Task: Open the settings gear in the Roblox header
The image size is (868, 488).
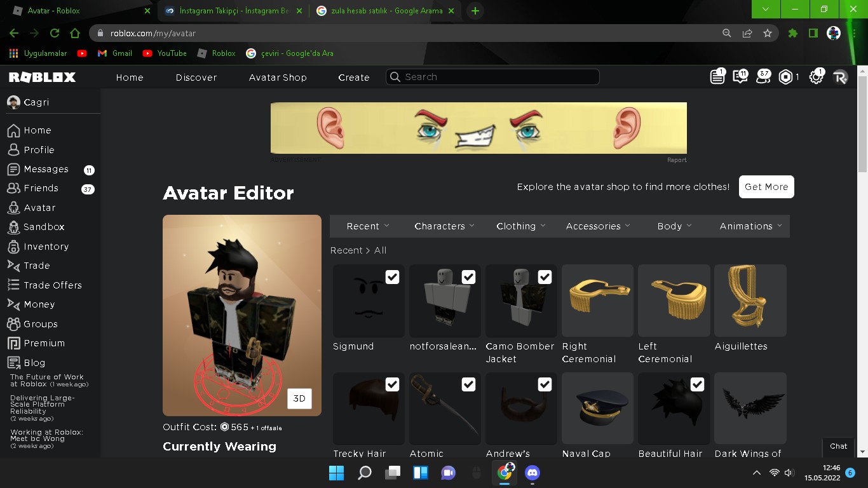Action: coord(817,77)
